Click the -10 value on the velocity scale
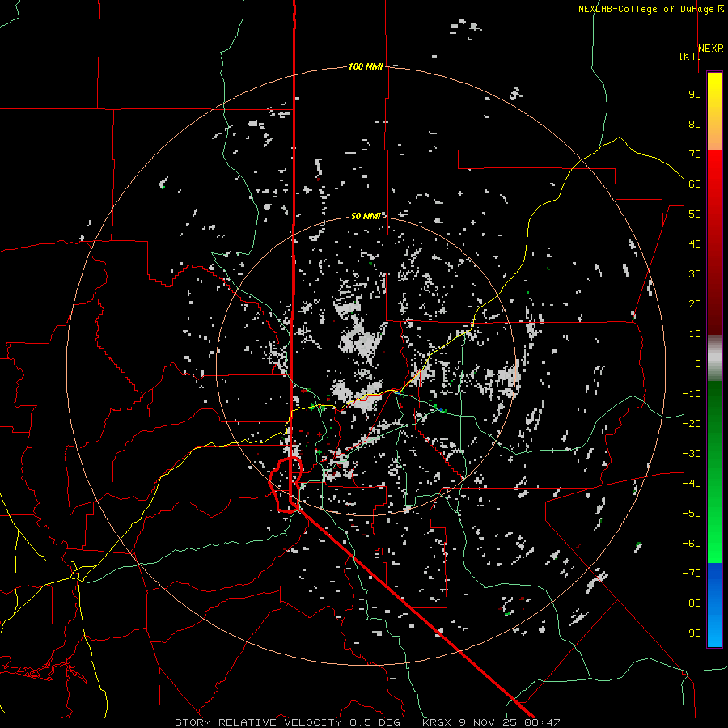 tap(692, 394)
